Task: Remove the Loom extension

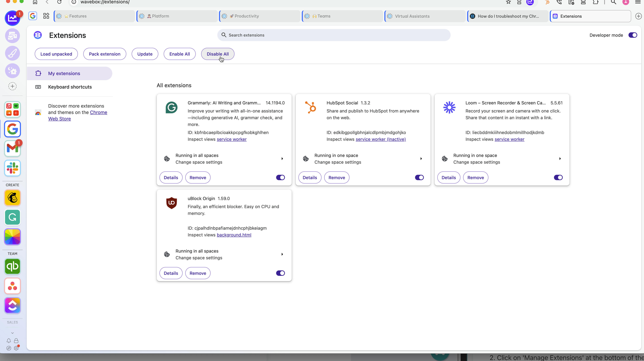Action: tap(476, 177)
